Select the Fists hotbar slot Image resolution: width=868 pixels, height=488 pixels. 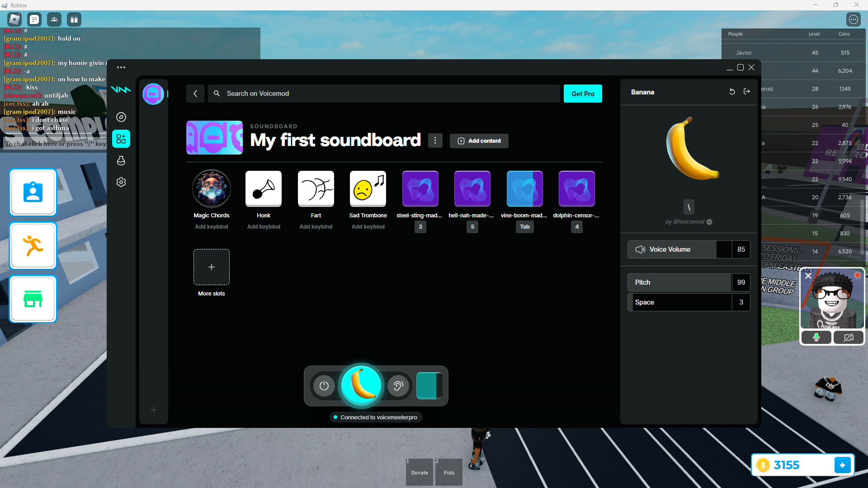449,472
